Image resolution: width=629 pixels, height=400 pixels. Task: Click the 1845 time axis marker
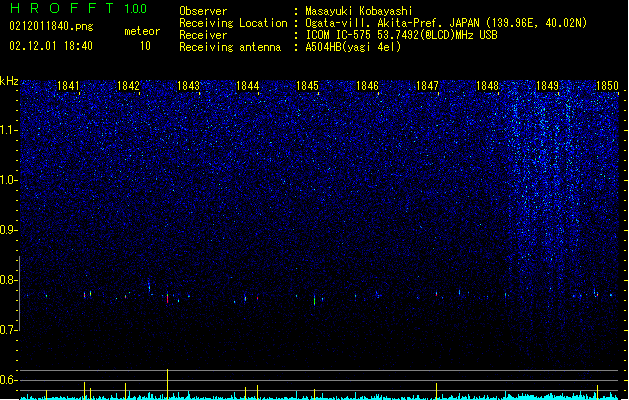(307, 86)
